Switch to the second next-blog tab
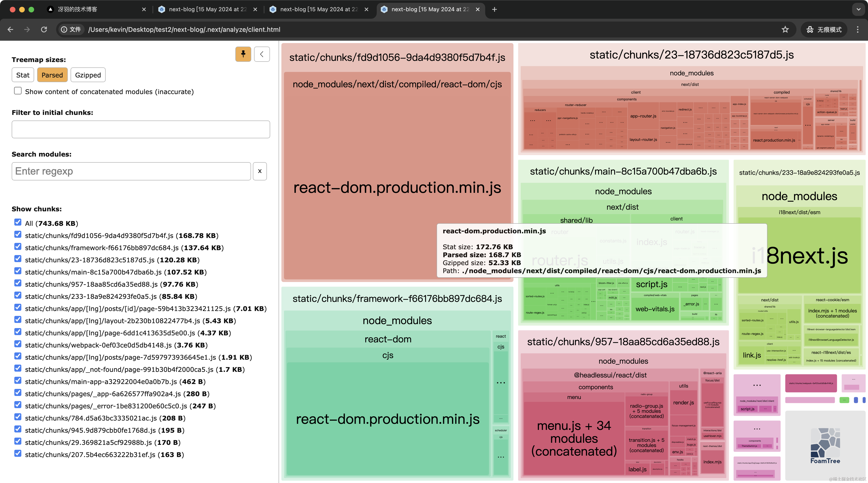 coord(318,9)
